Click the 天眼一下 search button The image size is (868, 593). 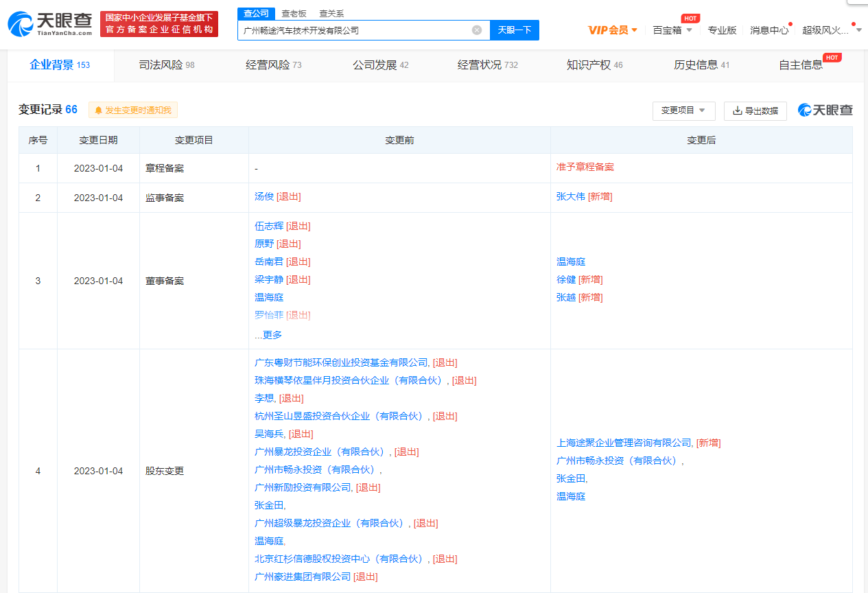coord(515,30)
